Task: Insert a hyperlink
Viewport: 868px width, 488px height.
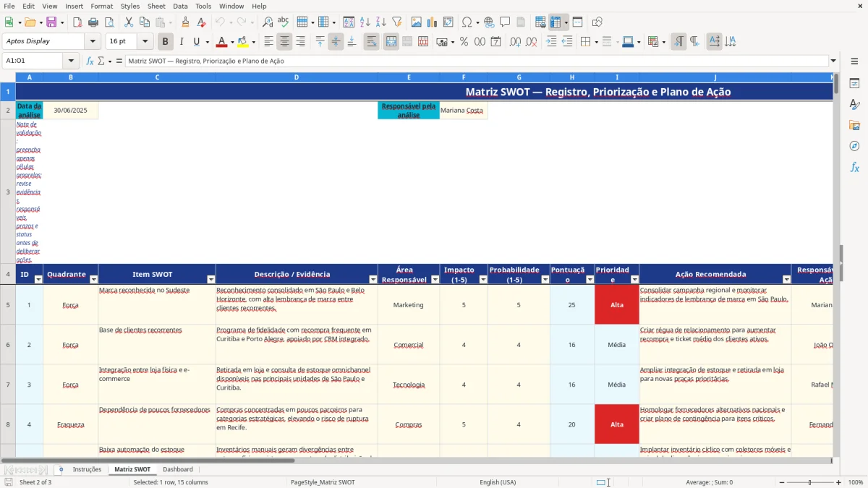Action: [x=489, y=22]
